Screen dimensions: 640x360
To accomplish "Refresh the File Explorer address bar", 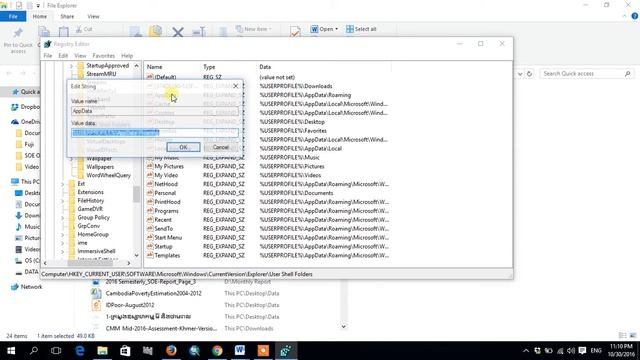I will pyautogui.click(x=529, y=74).
